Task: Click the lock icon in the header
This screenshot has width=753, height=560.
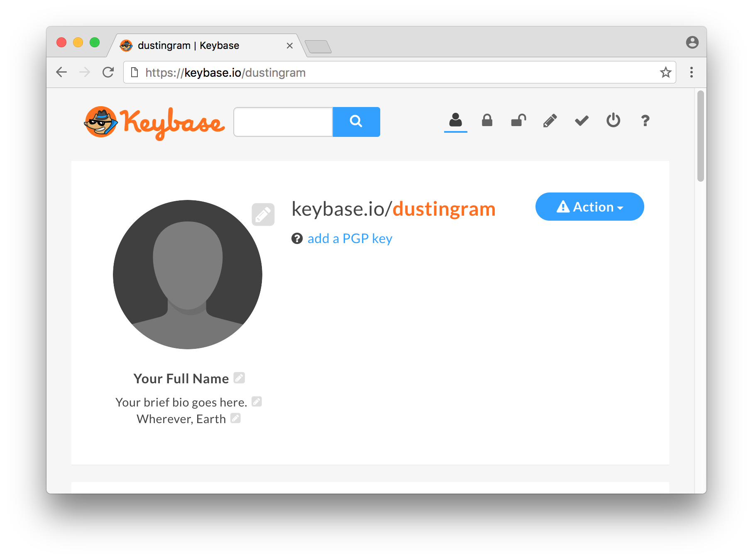Action: point(487,121)
